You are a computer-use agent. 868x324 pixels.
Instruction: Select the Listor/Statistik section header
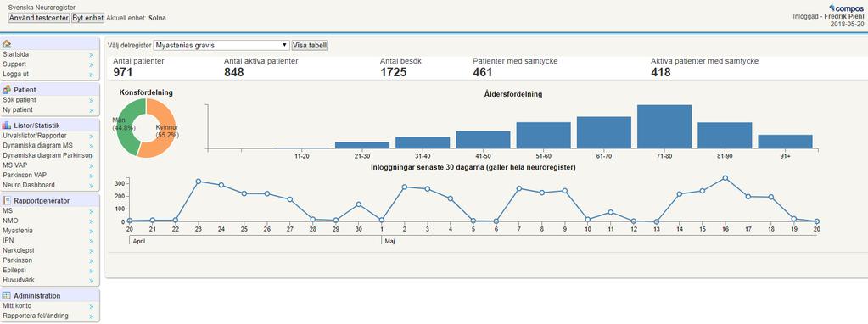pos(50,126)
